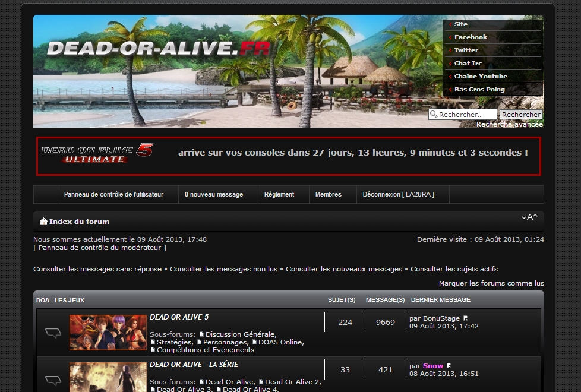
Task: Click the date 08 Août 2013, 16:51
Action: [444, 374]
